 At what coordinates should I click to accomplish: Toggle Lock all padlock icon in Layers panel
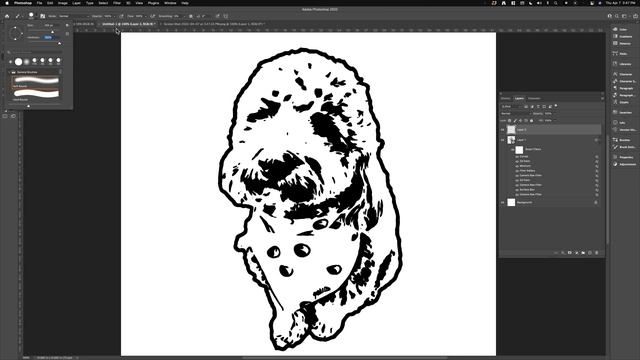(531, 120)
